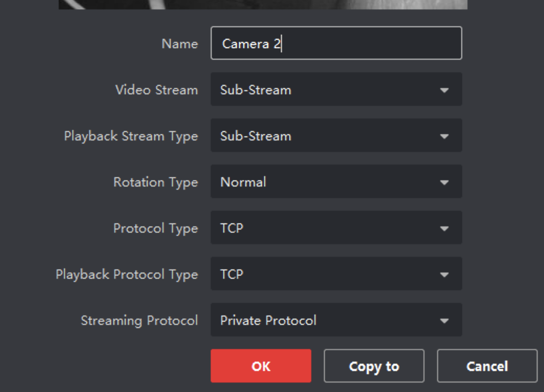Image resolution: width=544 pixels, height=392 pixels.
Task: Click the camera preview image at top
Action: [263, 4]
